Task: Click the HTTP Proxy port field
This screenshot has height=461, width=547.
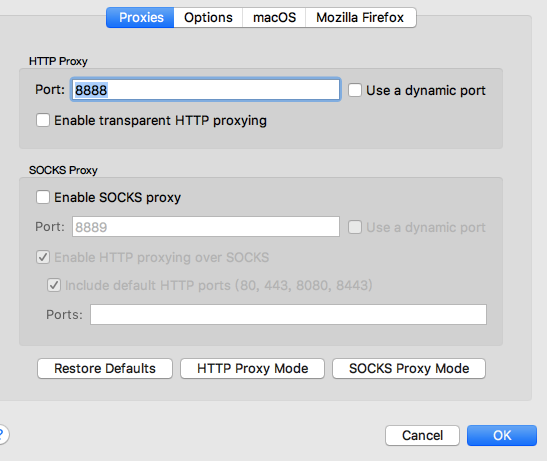Action: click(x=206, y=90)
